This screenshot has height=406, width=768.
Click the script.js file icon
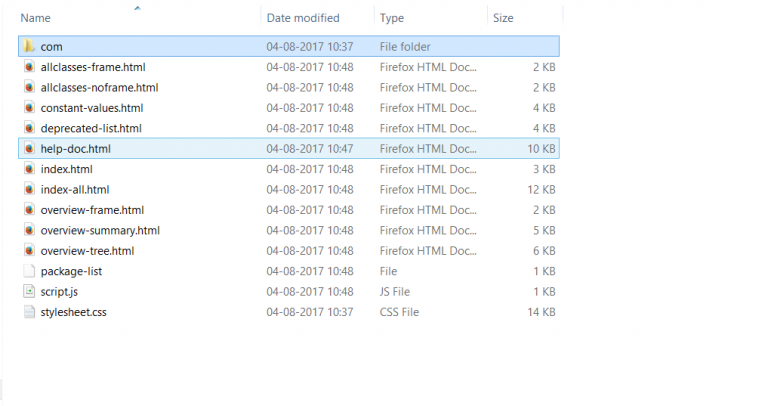[29, 291]
